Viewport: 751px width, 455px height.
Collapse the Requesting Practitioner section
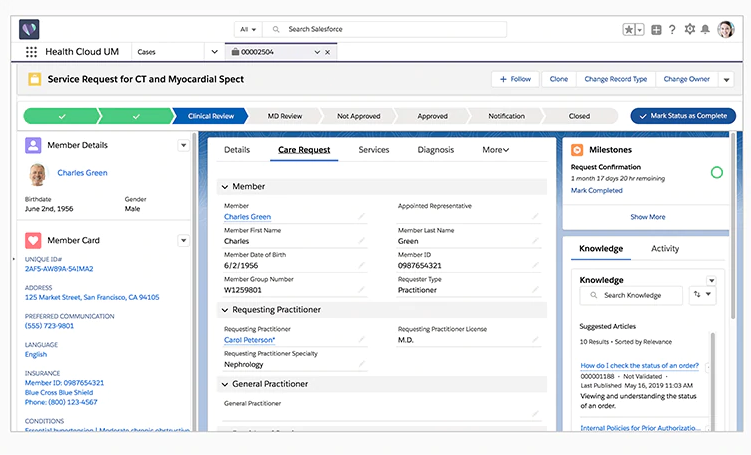pos(225,310)
